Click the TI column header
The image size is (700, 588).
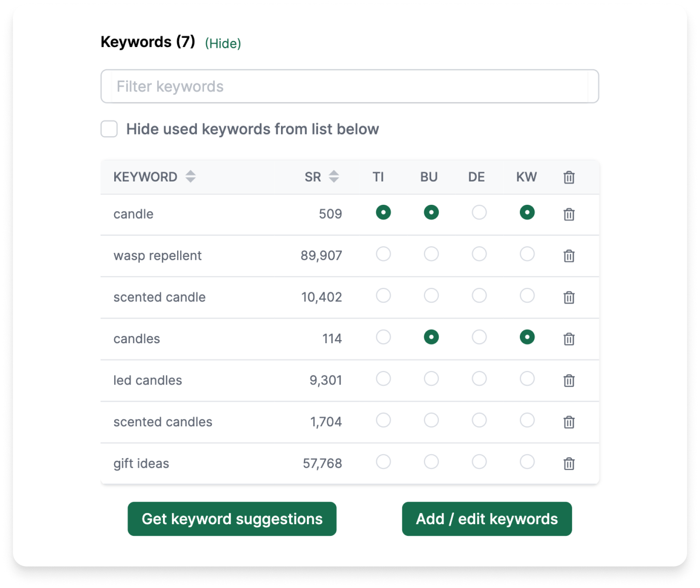click(378, 177)
